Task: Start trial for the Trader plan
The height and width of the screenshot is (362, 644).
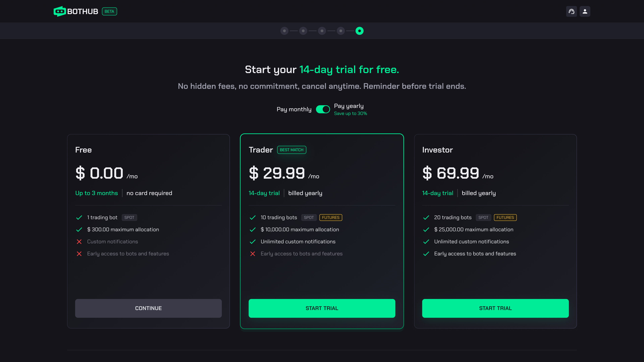Action: [322, 308]
